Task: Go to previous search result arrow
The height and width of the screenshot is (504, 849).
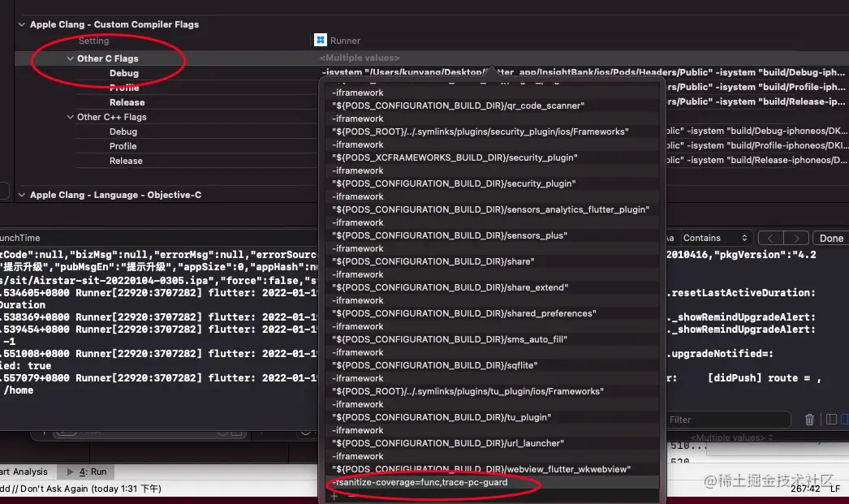Action: point(770,238)
